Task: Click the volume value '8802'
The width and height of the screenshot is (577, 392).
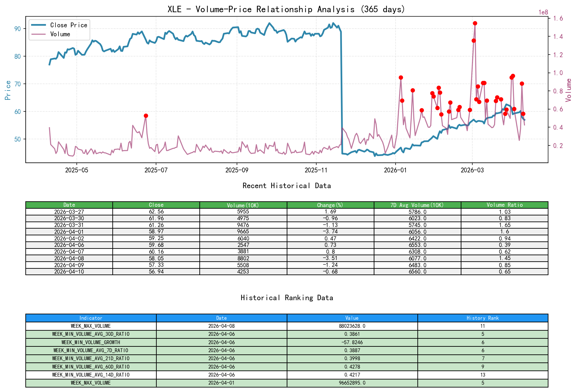Action: pos(243,258)
